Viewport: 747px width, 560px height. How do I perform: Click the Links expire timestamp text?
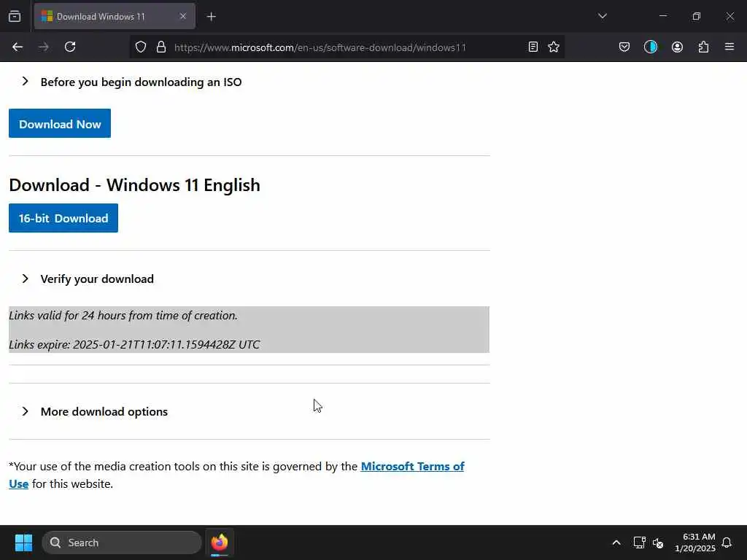pos(134,344)
